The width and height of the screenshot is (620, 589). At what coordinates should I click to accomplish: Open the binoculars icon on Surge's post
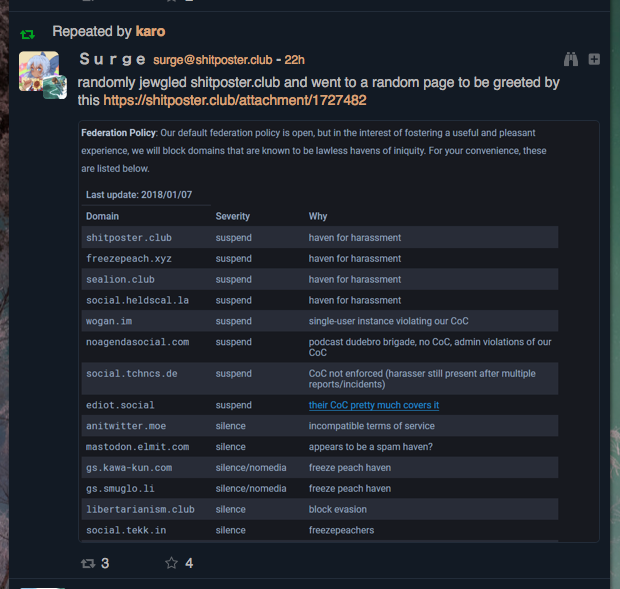pos(571,59)
